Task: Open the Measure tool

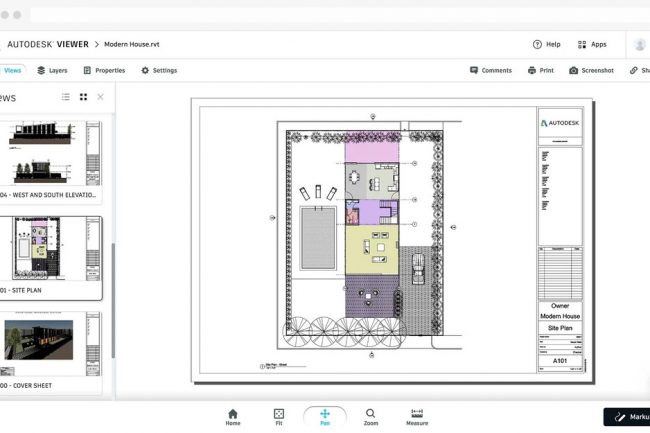Action: click(417, 416)
